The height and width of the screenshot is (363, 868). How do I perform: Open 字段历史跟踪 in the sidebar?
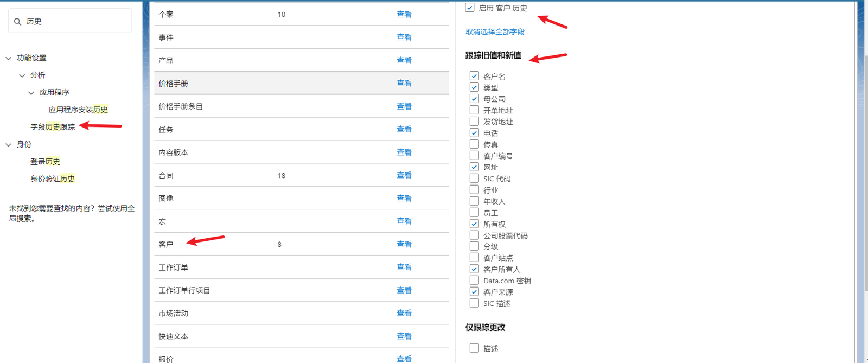(53, 127)
